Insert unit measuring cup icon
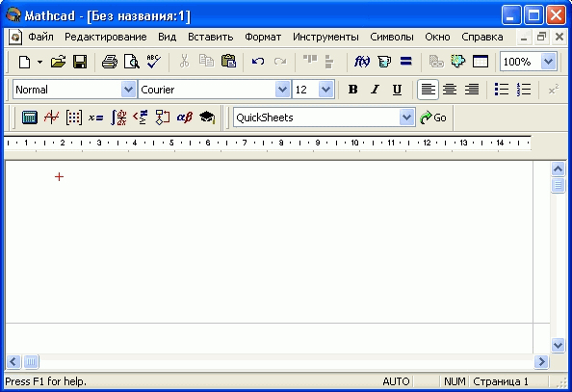Viewport: 572px width, 392px height. click(384, 62)
